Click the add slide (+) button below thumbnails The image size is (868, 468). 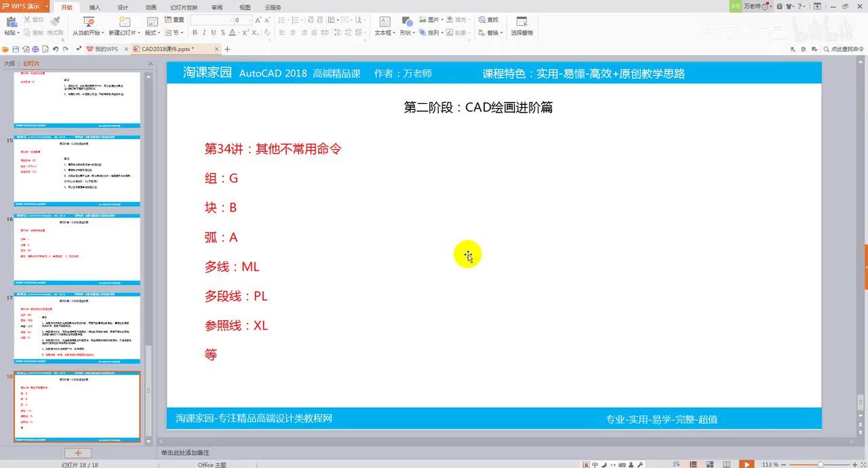(x=78, y=452)
